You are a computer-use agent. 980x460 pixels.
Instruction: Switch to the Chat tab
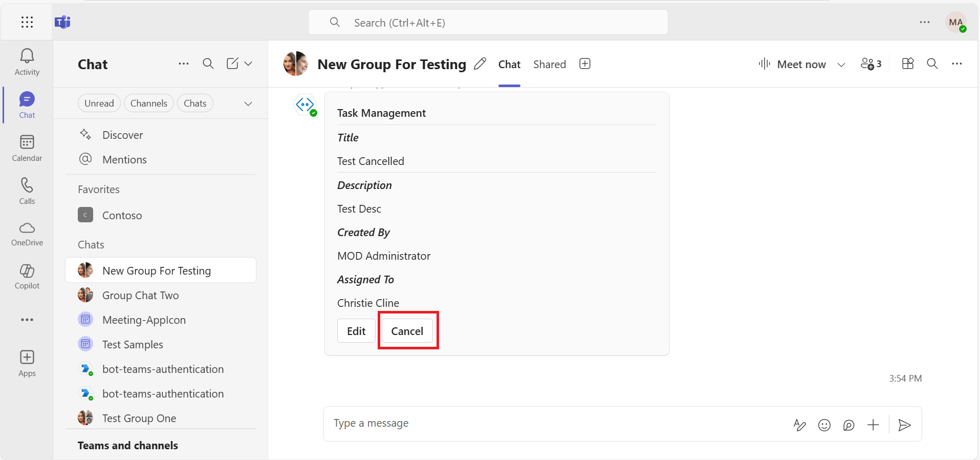[509, 65]
